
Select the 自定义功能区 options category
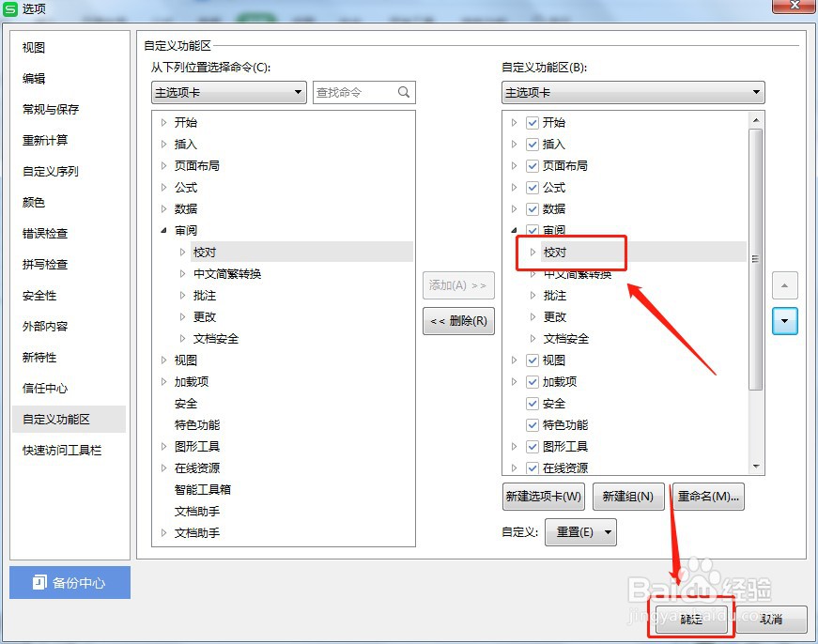click(69, 420)
